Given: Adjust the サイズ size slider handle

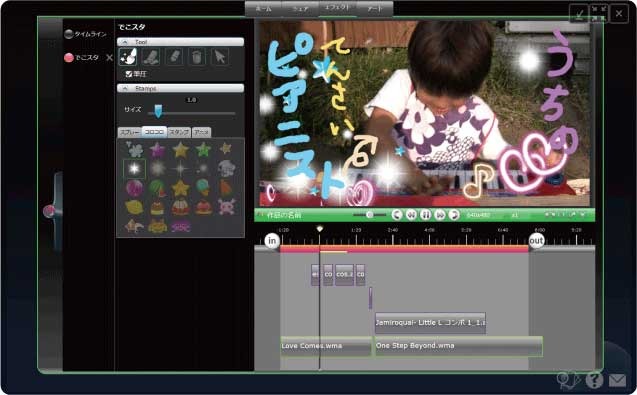Looking at the screenshot, I should click(x=158, y=111).
